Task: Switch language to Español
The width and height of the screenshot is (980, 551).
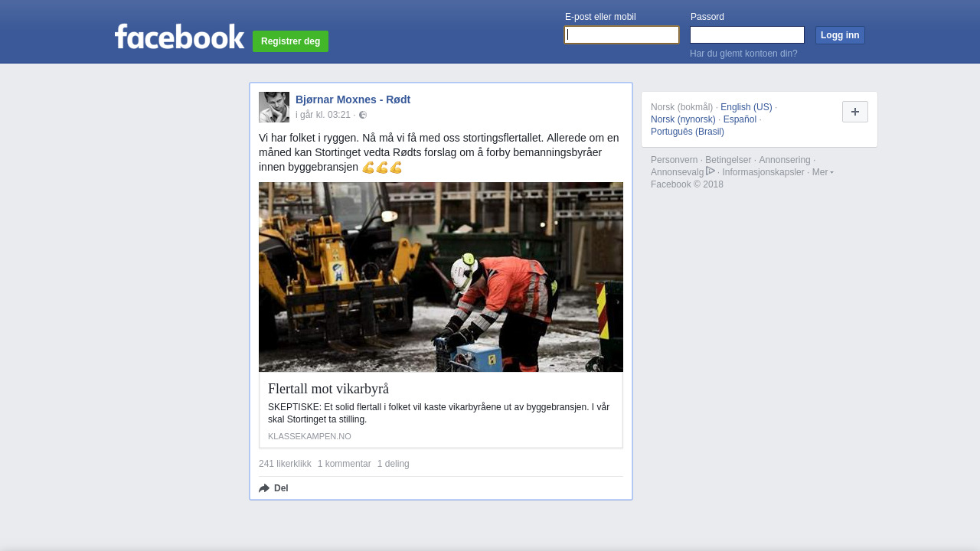Action: 740,119
